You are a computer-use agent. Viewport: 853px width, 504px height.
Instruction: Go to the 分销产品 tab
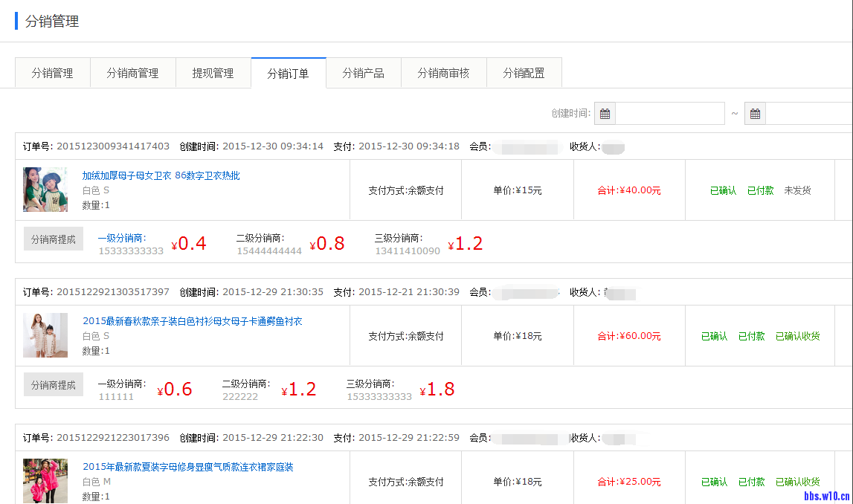pyautogui.click(x=363, y=73)
